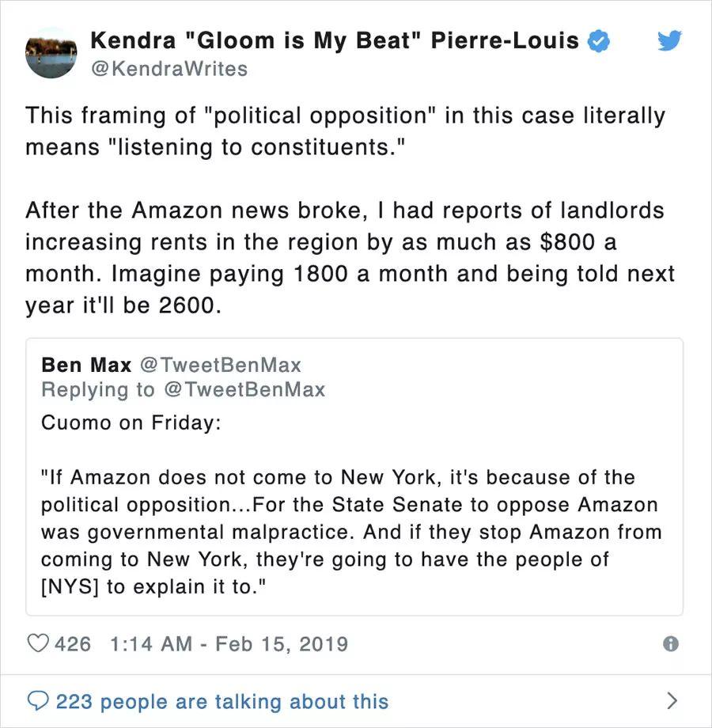Click the "Cuomo on Friday:" text
The width and height of the screenshot is (712, 728).
click(131, 423)
